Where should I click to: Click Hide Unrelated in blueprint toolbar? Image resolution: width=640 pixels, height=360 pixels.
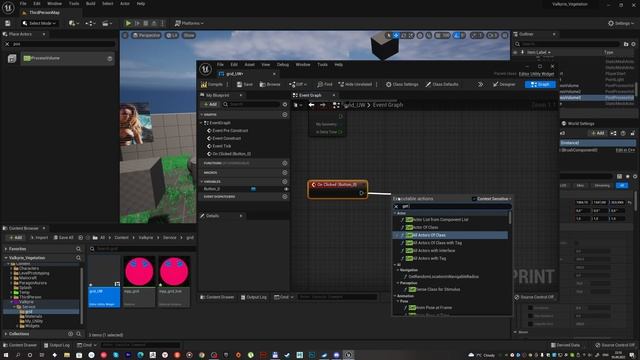tap(355, 84)
